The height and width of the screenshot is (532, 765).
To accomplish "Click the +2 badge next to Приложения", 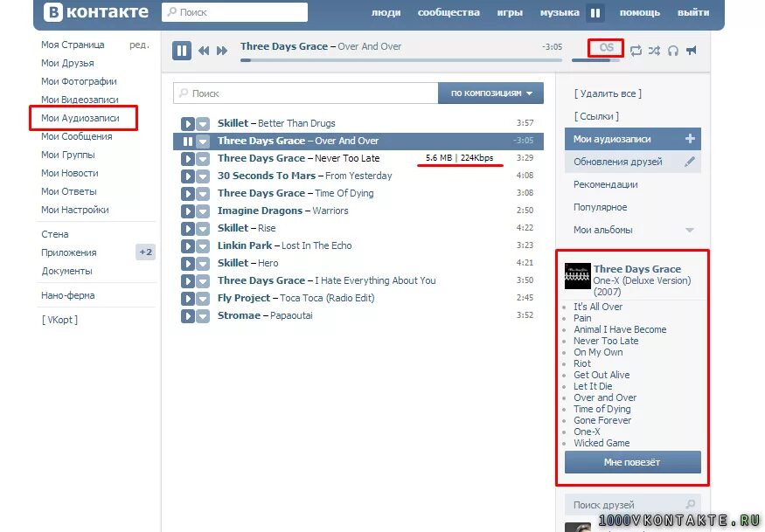I will coord(145,252).
